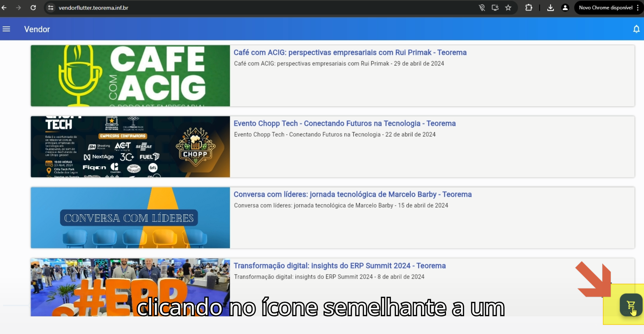Open 'Evento Chopp Tech' article title
644x334 pixels.
pyautogui.click(x=345, y=123)
